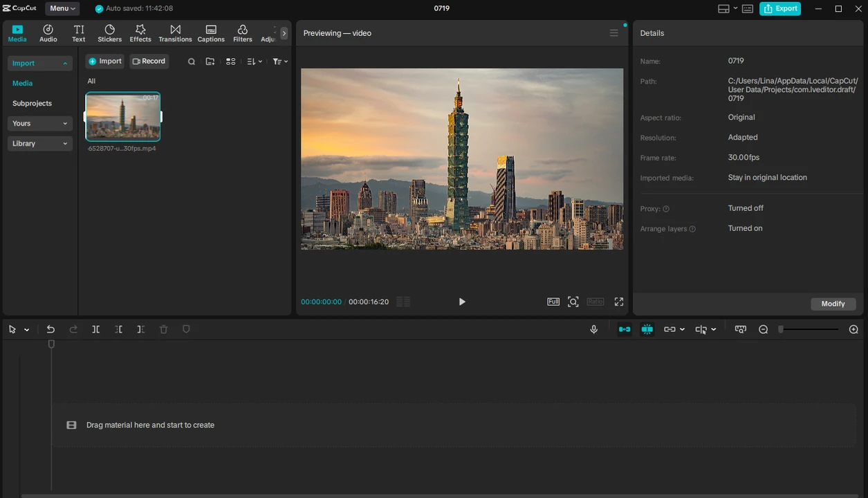This screenshot has height=498, width=868.
Task: Open the Filters panel
Action: (x=243, y=33)
